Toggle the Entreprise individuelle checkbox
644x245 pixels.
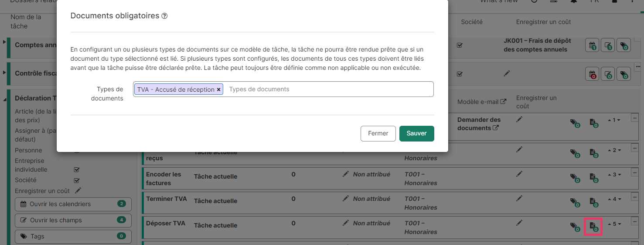pos(77,169)
